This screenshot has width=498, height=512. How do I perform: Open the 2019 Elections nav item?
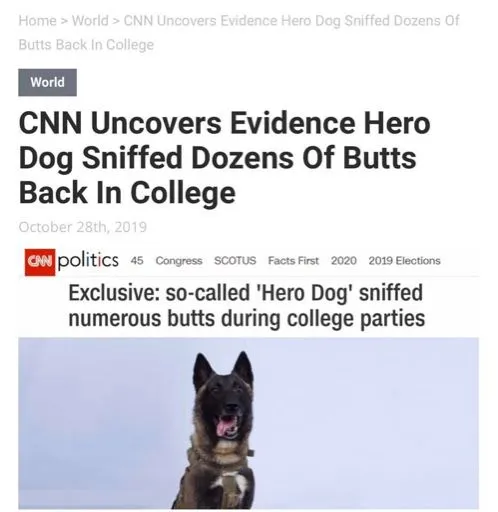coord(405,260)
